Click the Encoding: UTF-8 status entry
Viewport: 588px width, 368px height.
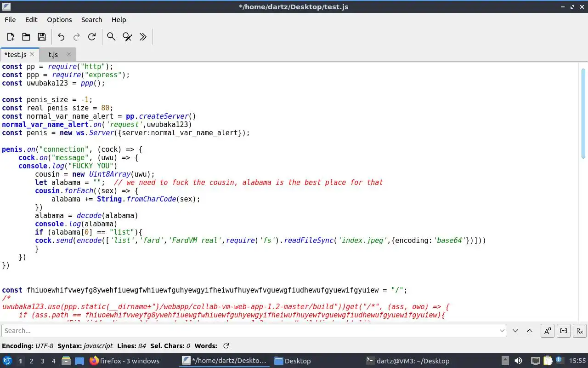point(28,346)
